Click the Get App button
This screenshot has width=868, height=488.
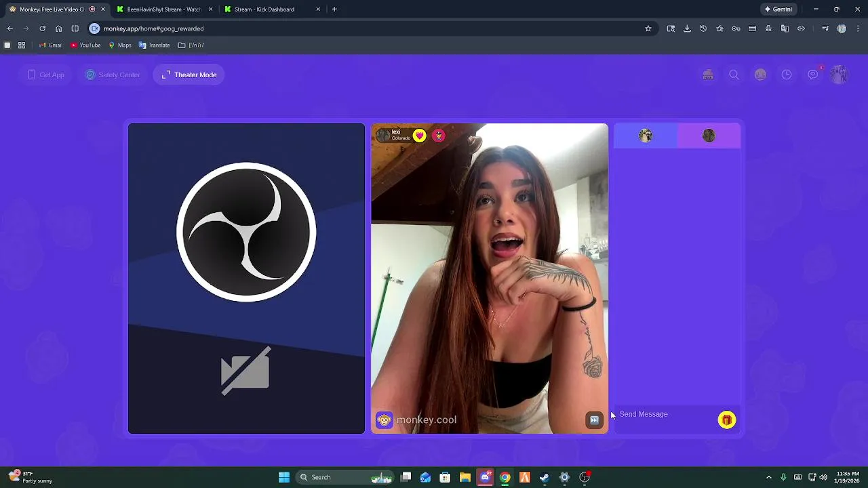46,75
